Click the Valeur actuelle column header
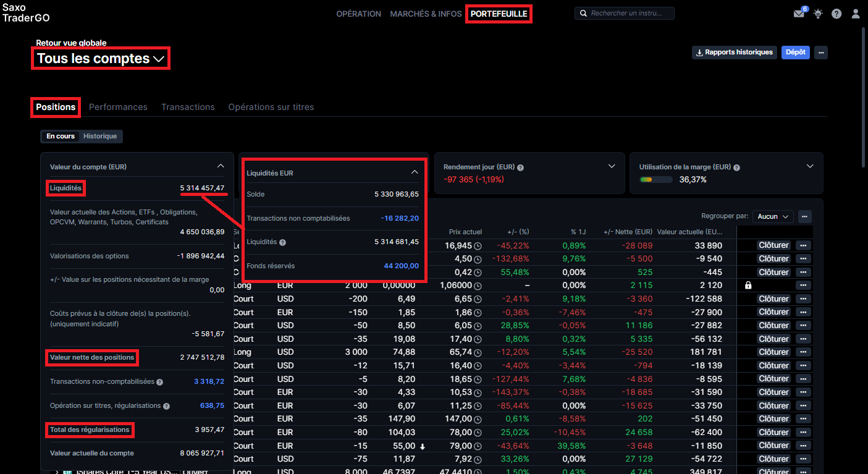868x474 pixels. coord(689,232)
